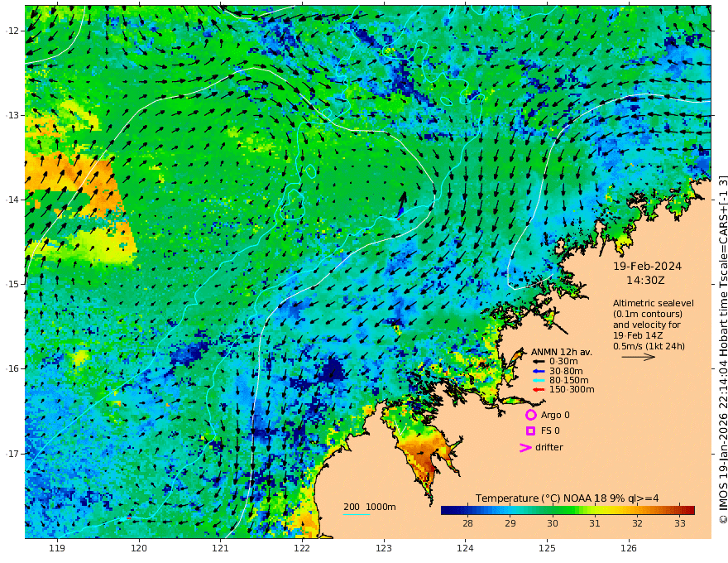Image resolution: width=728 pixels, height=563 pixels.
Task: Click the '80-150m' depth label
Action: coord(569,380)
